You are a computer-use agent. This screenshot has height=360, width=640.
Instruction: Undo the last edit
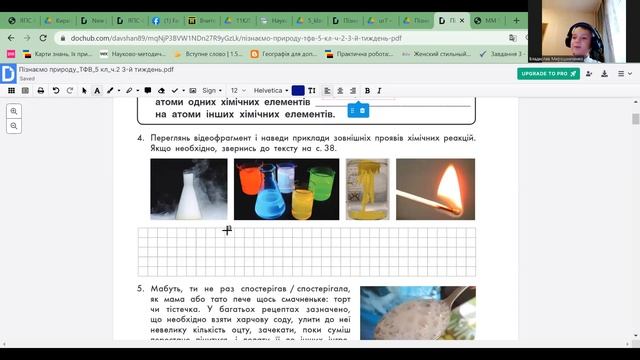tap(56, 91)
